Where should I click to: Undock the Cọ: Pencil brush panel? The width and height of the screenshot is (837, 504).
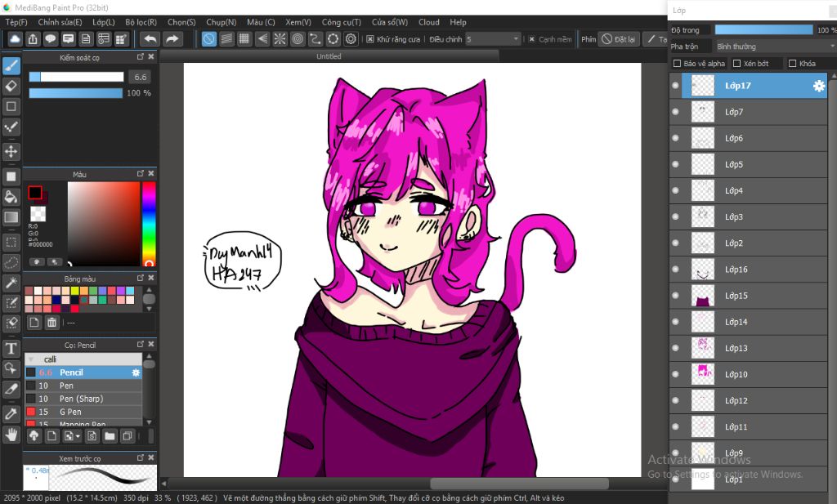tap(141, 345)
